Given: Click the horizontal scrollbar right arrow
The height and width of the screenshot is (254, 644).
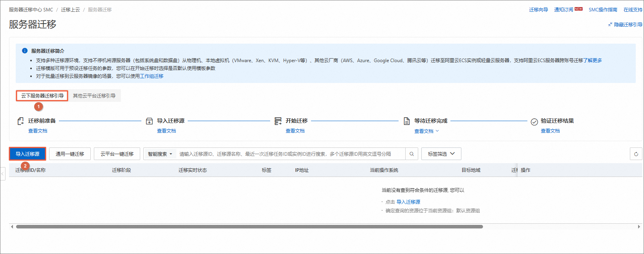Looking at the screenshot, I should pos(639,226).
